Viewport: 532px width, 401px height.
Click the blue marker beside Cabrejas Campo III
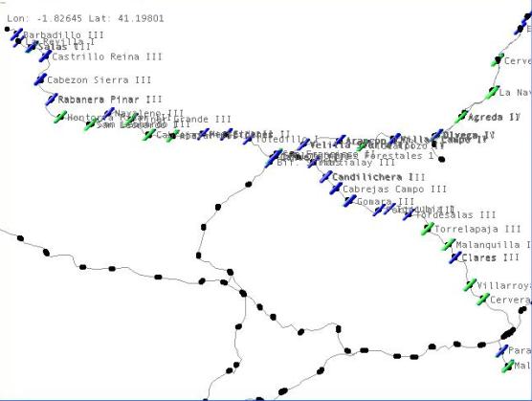pyautogui.click(x=336, y=189)
